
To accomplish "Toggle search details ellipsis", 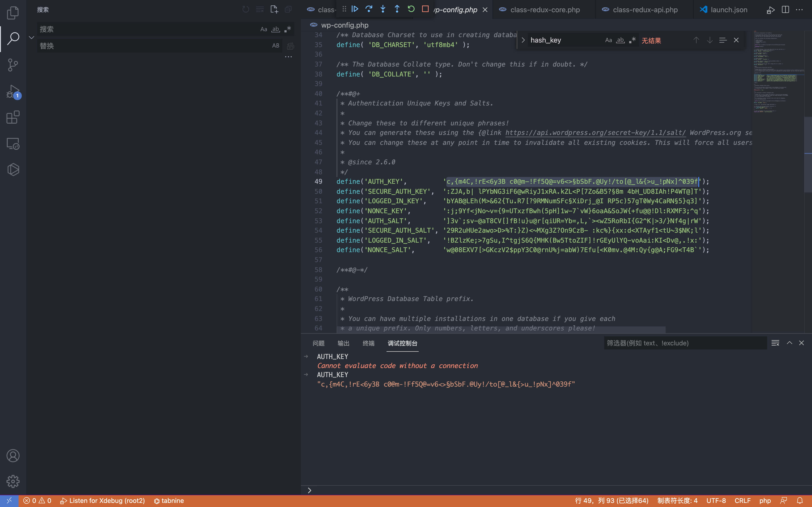I will tap(288, 57).
